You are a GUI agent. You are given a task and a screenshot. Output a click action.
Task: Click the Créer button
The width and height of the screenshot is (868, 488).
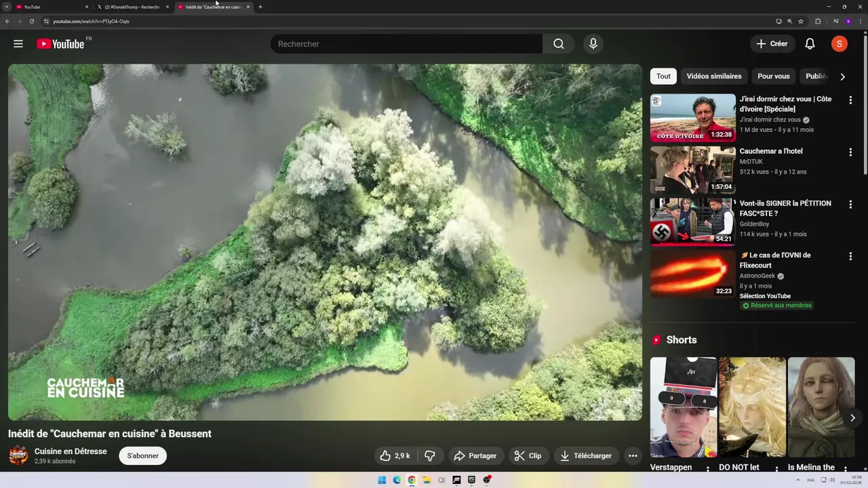[772, 44]
